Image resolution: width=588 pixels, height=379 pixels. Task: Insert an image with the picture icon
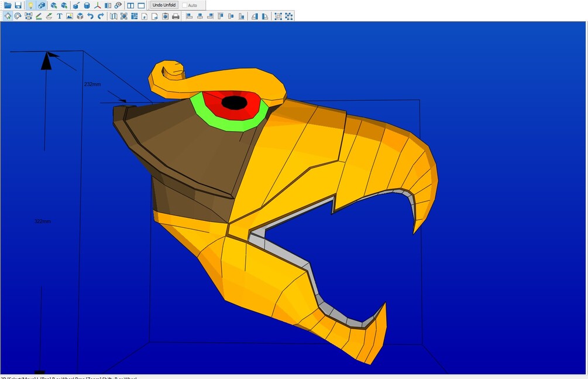(x=70, y=16)
